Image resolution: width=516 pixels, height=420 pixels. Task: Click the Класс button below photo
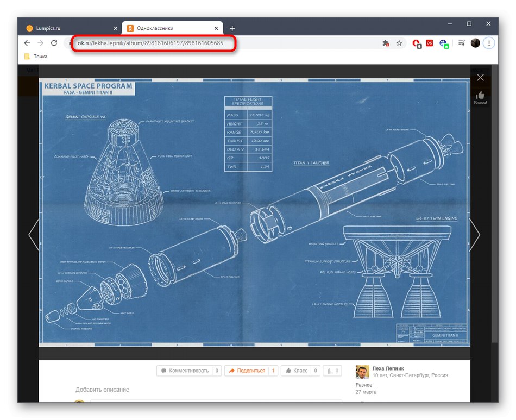click(300, 371)
